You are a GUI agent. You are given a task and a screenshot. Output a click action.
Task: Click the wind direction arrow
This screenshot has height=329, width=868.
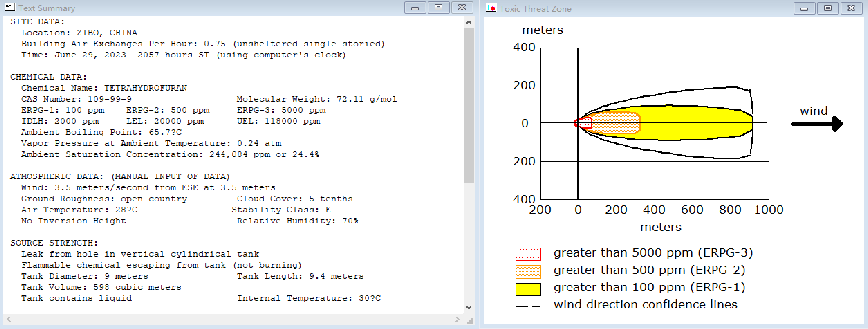817,124
